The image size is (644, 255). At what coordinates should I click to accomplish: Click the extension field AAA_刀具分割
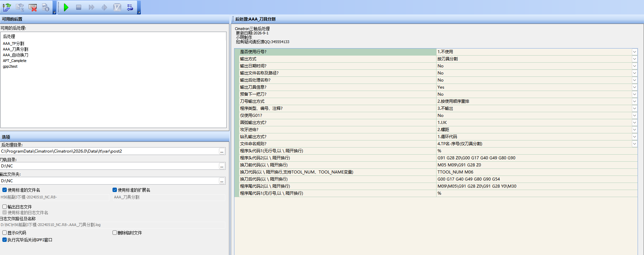(169, 197)
